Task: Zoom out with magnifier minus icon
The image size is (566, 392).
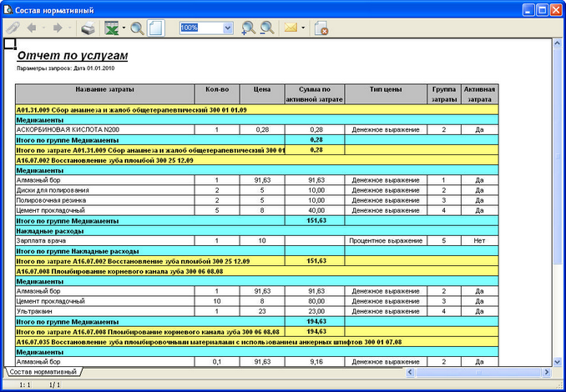Action: [267, 28]
